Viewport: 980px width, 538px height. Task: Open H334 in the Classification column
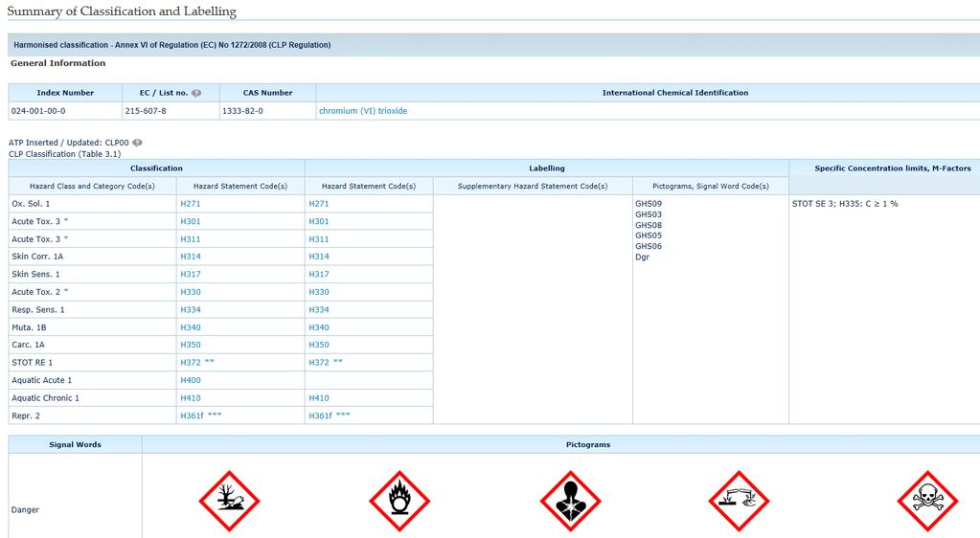click(191, 310)
